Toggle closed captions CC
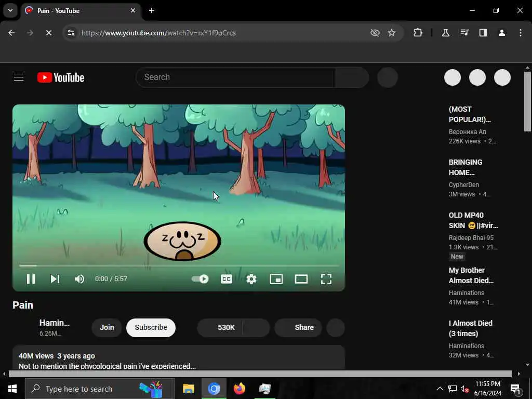This screenshot has height=399, width=532. [227, 279]
